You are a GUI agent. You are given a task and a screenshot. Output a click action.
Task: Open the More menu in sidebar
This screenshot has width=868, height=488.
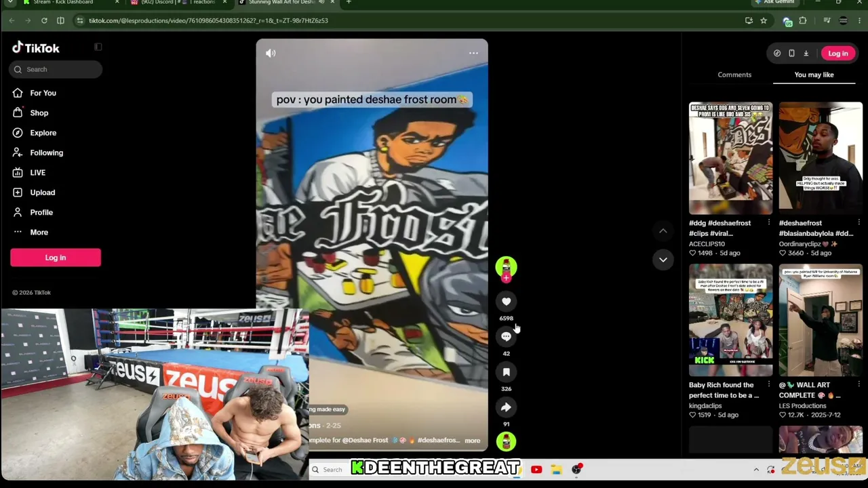click(39, 232)
